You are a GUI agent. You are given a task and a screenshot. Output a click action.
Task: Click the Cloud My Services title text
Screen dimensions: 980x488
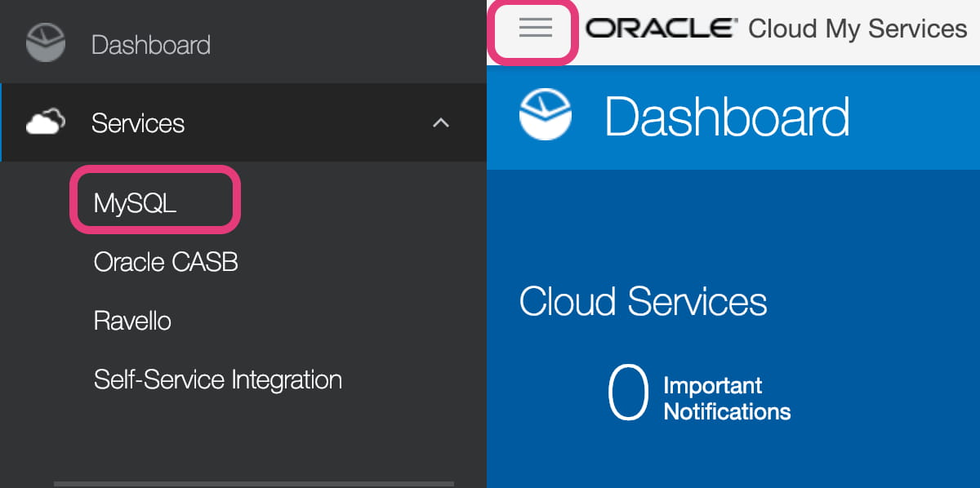coord(857,29)
